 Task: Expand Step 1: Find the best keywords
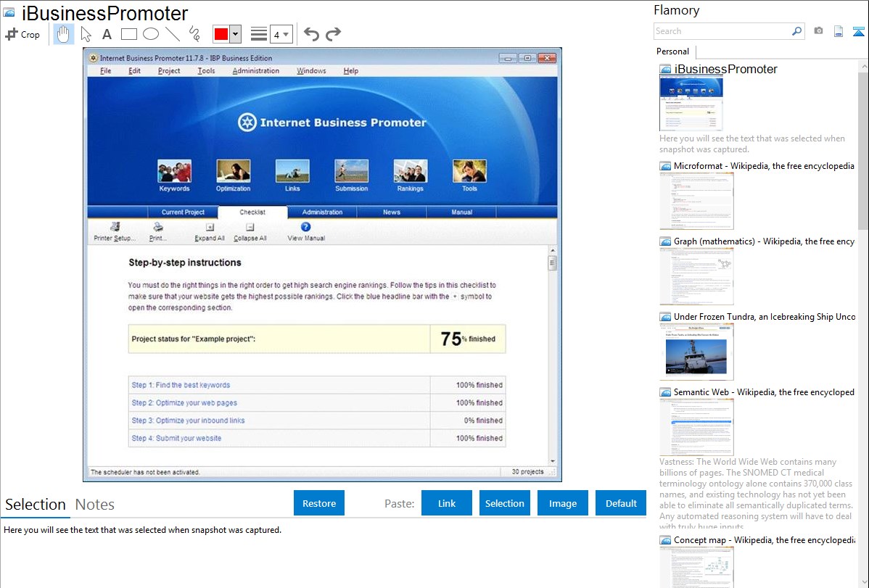pos(181,385)
